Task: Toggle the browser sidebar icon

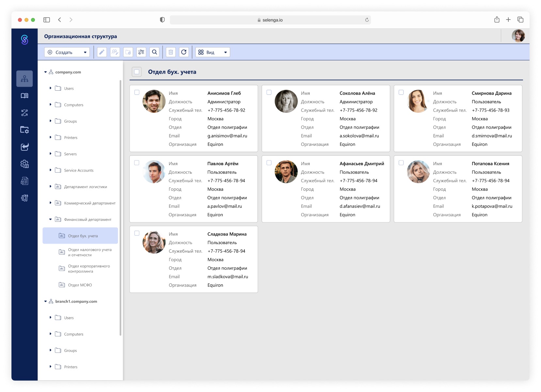Action: pos(47,20)
